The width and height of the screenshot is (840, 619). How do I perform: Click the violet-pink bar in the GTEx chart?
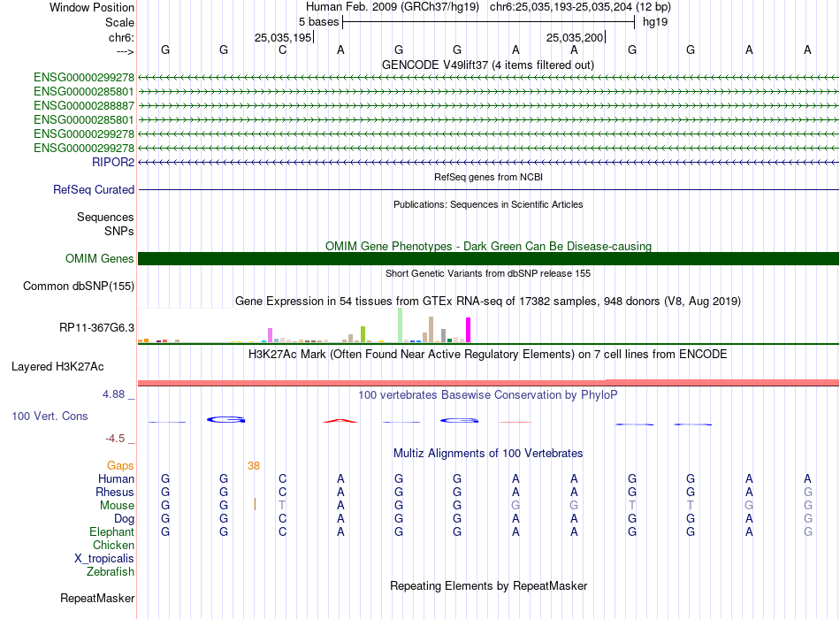(x=270, y=335)
